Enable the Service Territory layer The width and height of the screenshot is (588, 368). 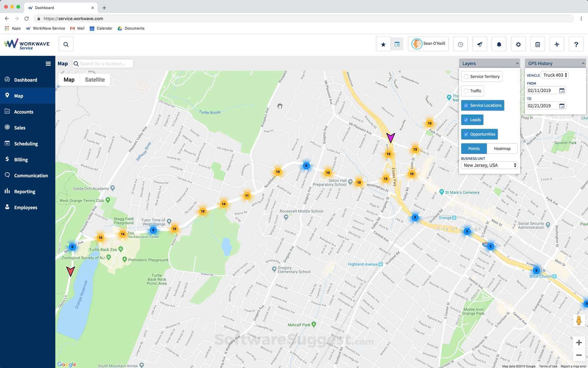click(x=466, y=76)
